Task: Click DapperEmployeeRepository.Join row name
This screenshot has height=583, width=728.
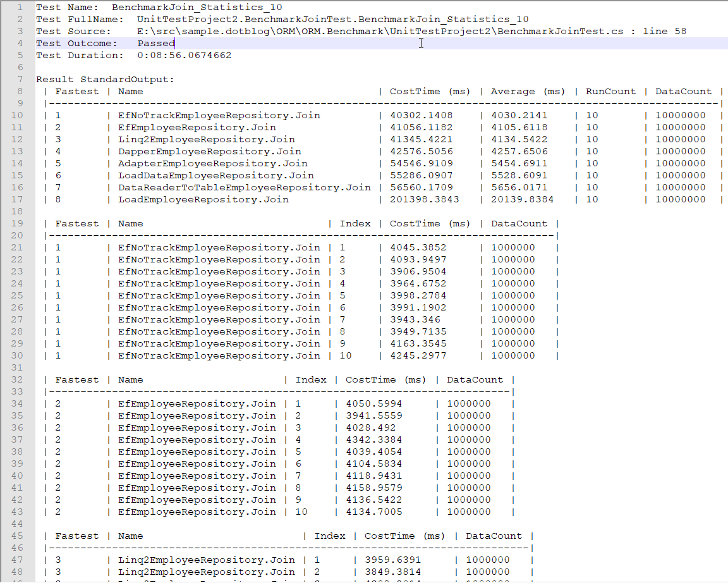Action: 209,151
